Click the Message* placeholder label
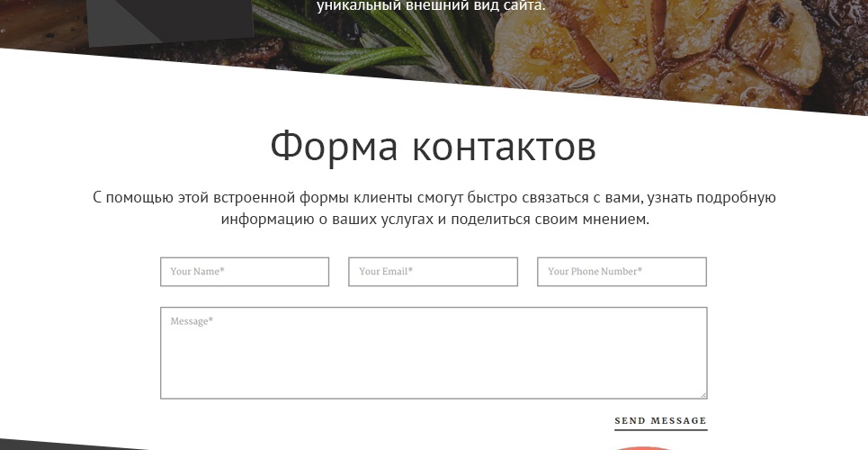Viewport: 868px width, 450px height. [x=192, y=321]
